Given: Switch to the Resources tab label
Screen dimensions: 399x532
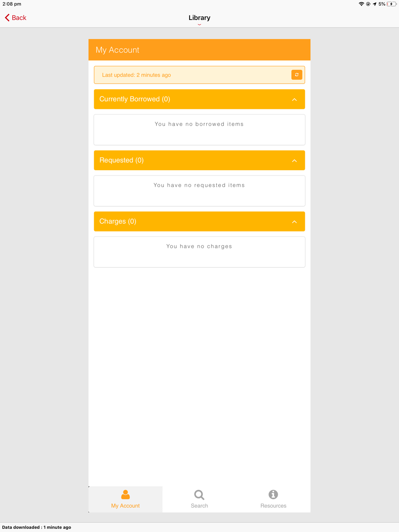Looking at the screenshot, I should click(x=273, y=506).
